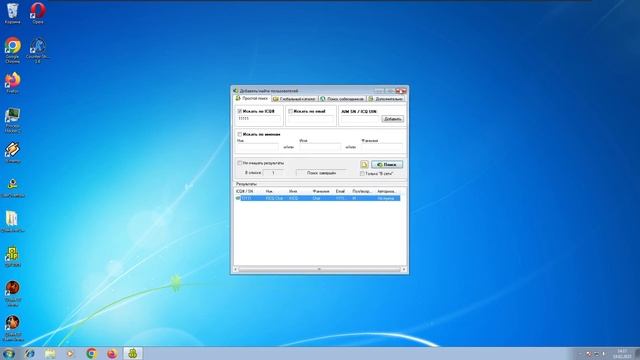This screenshot has height=360, width=640.
Task: Click the 'Поиск' search button
Action: (x=387, y=164)
